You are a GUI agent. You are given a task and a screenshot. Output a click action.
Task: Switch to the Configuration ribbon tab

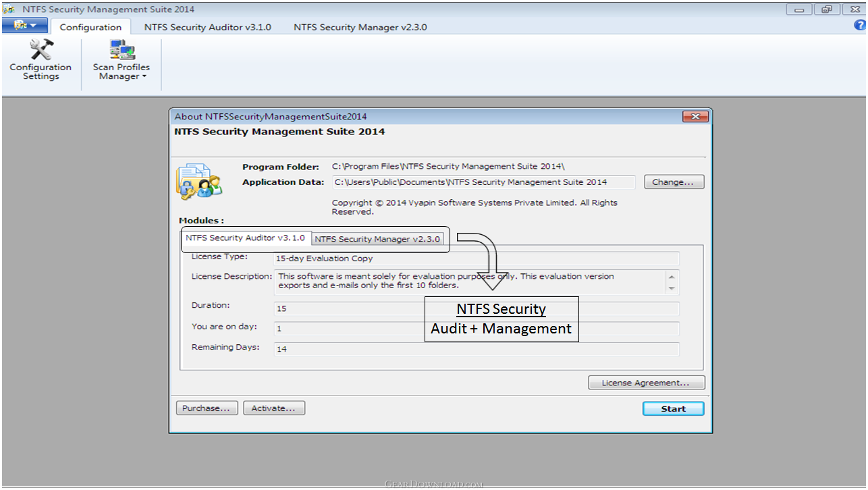[x=90, y=27]
